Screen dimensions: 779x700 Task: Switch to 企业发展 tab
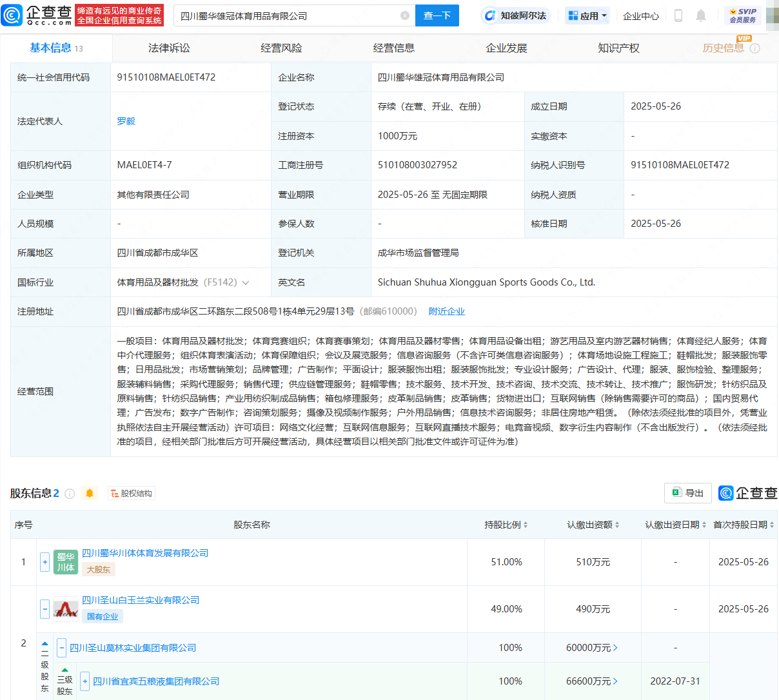coord(506,48)
